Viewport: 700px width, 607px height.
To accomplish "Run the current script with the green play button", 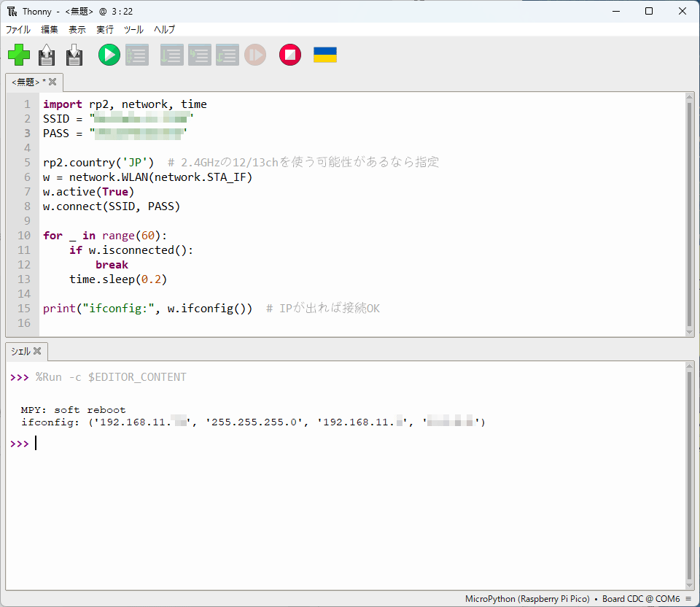I will click(109, 55).
